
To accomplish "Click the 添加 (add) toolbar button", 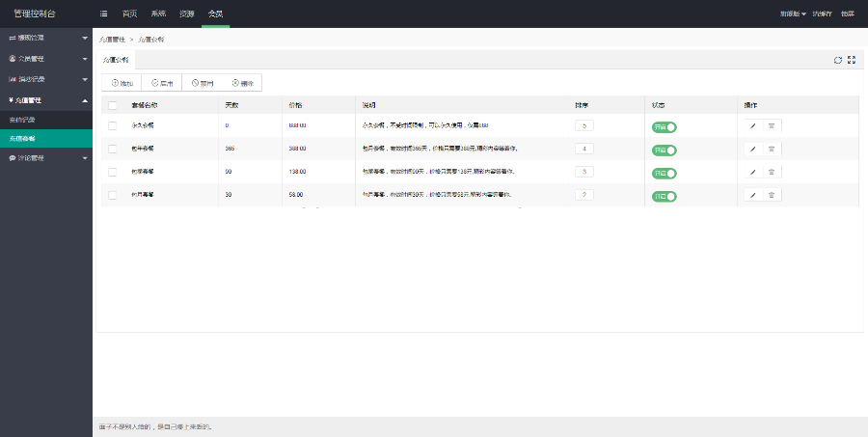I will coord(122,83).
